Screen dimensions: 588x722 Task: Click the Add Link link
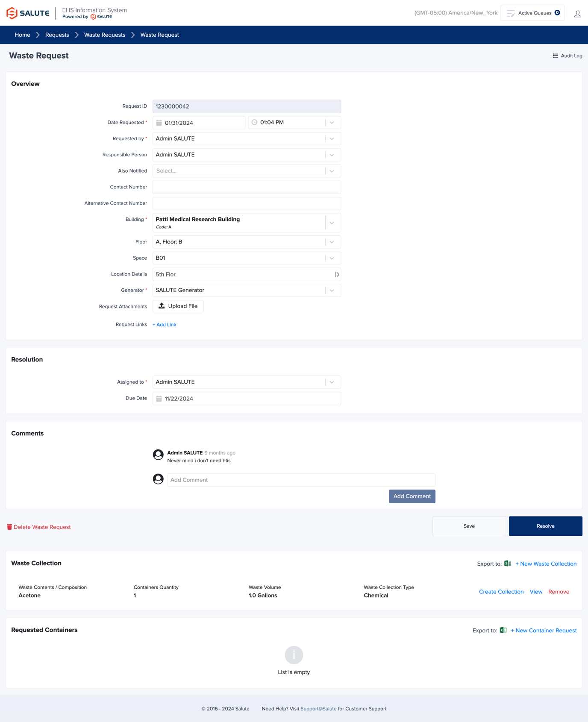click(165, 325)
